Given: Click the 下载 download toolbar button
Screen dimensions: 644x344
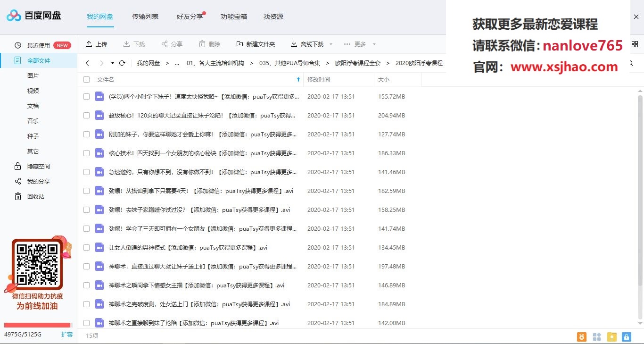Looking at the screenshot, I should [x=134, y=44].
